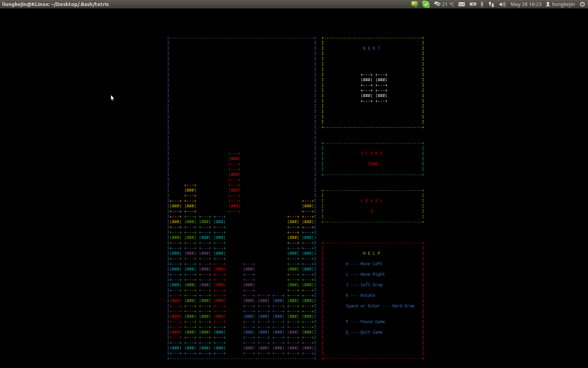The width and height of the screenshot is (588, 368).
Task: Open the system gear session menu
Action: coord(582,4)
